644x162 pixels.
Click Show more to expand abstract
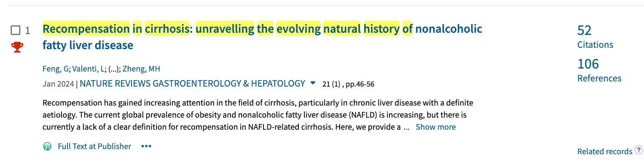[435, 127]
